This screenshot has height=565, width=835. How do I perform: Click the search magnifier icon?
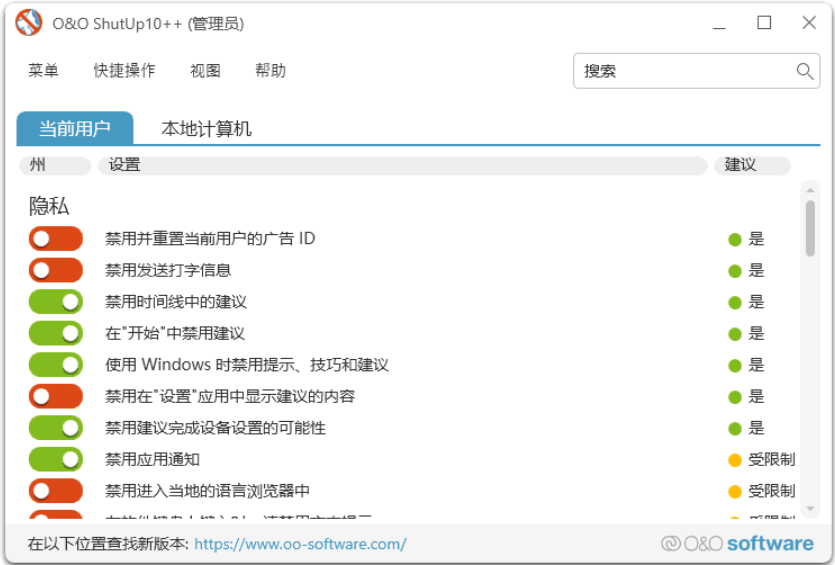pyautogui.click(x=805, y=71)
